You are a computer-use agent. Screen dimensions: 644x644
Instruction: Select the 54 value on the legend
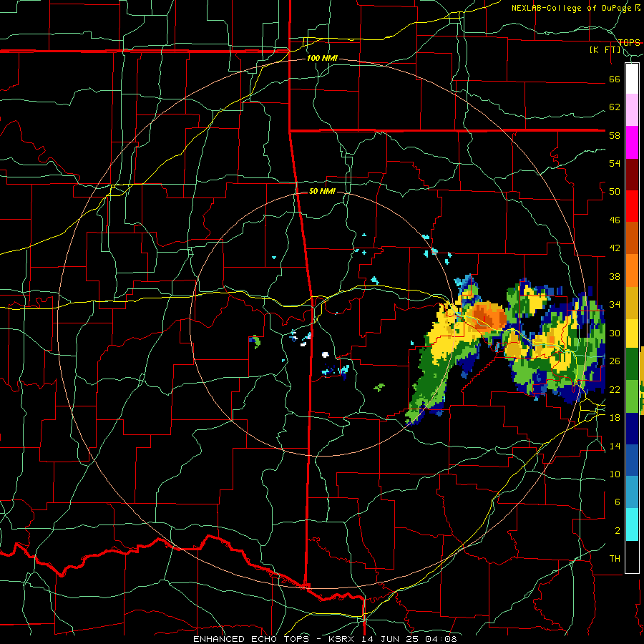[x=615, y=163]
